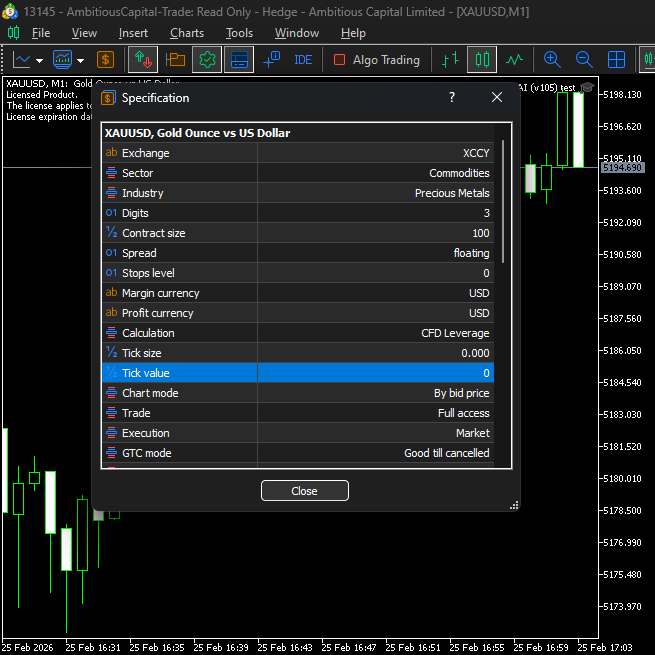Click the 25 Feb 16:43 time label
Screen dimensions: 655x655
point(285,647)
